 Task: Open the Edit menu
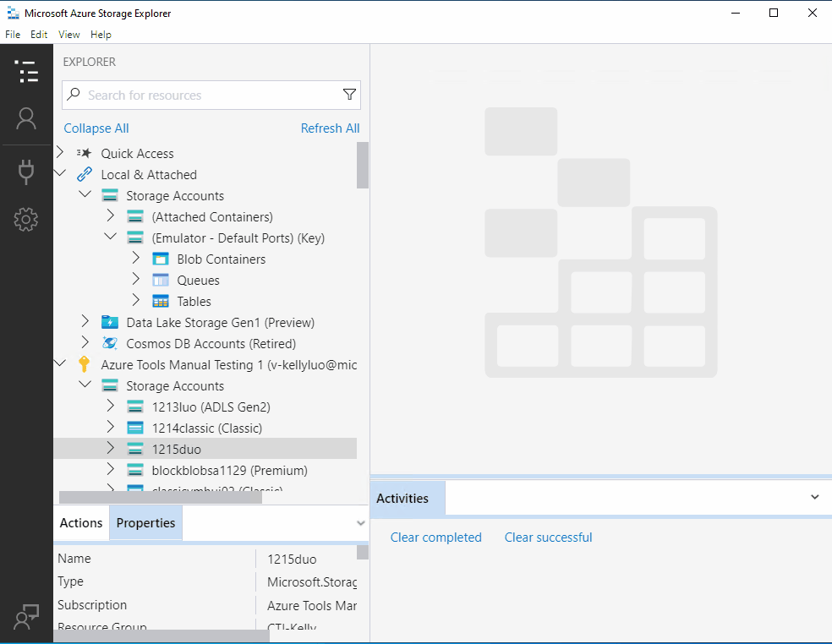(x=39, y=35)
